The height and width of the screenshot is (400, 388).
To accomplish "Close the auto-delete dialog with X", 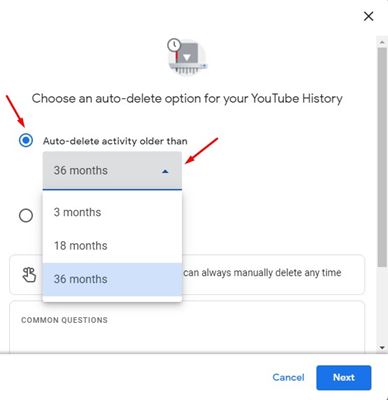I will pos(368,16).
